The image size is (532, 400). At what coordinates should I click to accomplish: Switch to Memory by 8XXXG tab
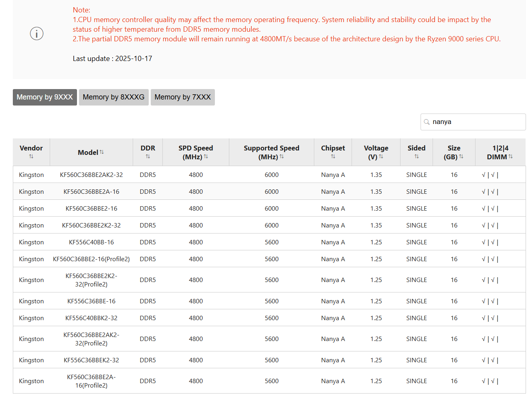(114, 97)
